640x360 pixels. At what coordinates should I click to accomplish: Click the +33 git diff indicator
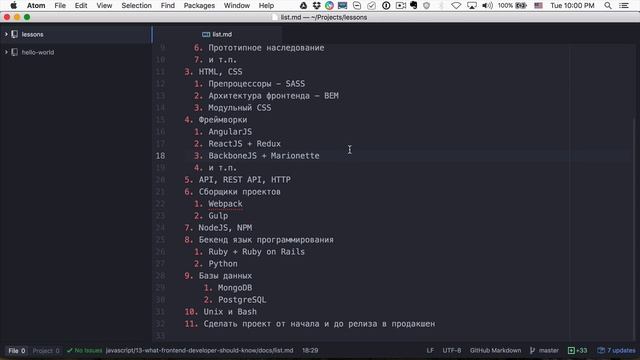coord(577,351)
